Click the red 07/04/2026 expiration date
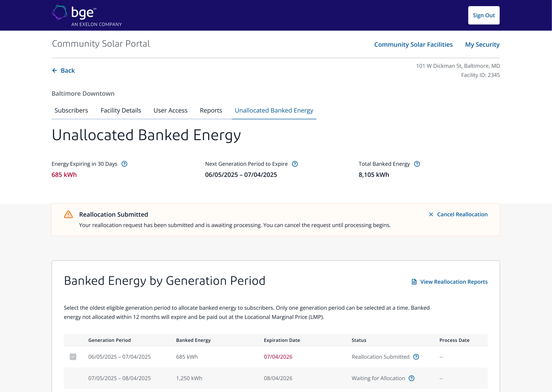 pyautogui.click(x=278, y=357)
